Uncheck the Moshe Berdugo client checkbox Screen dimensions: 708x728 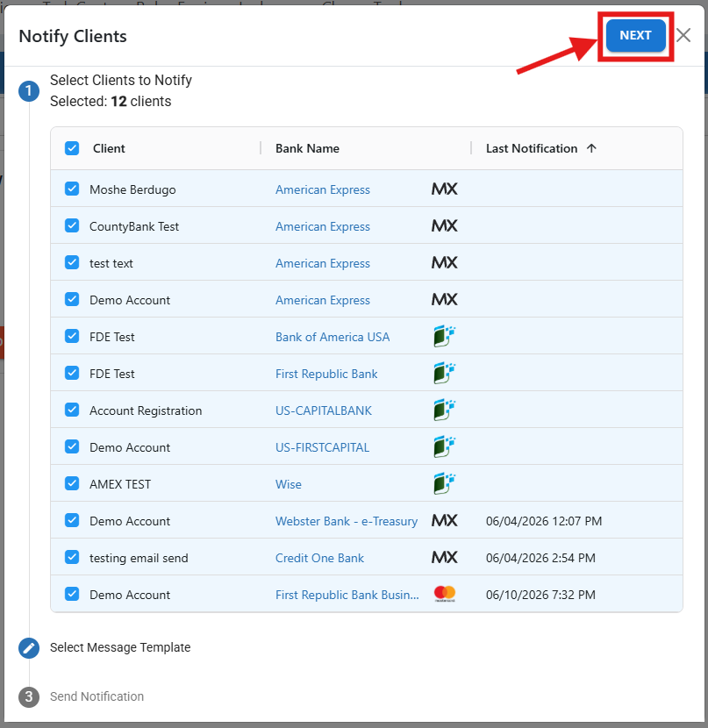pyautogui.click(x=72, y=189)
